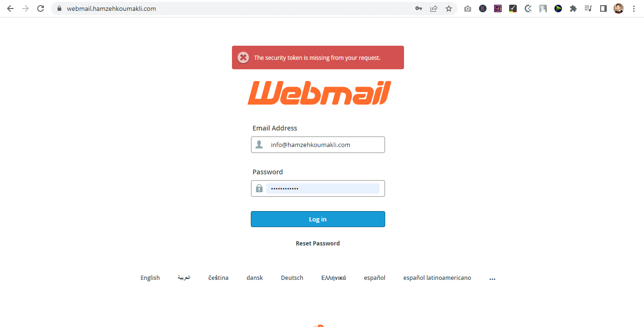Viewport: 644px width, 327px height.
Task: Select the español latinoamericano language
Action: [x=437, y=278]
